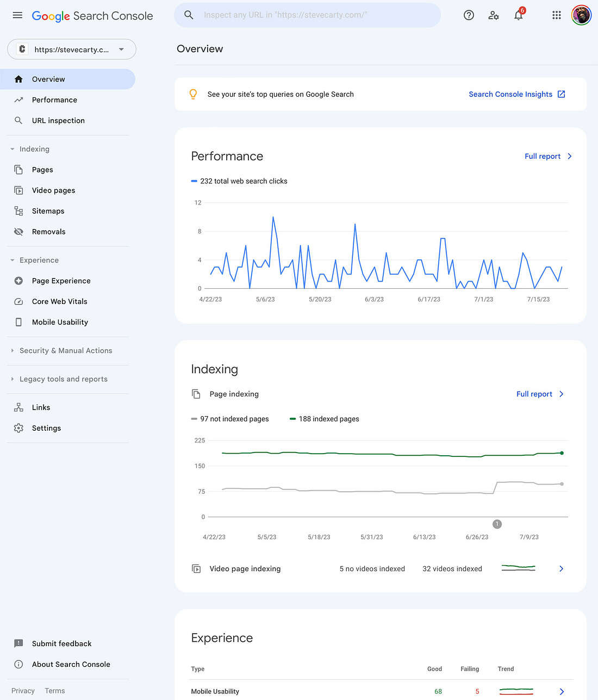Open users and permissions icon

pyautogui.click(x=494, y=15)
